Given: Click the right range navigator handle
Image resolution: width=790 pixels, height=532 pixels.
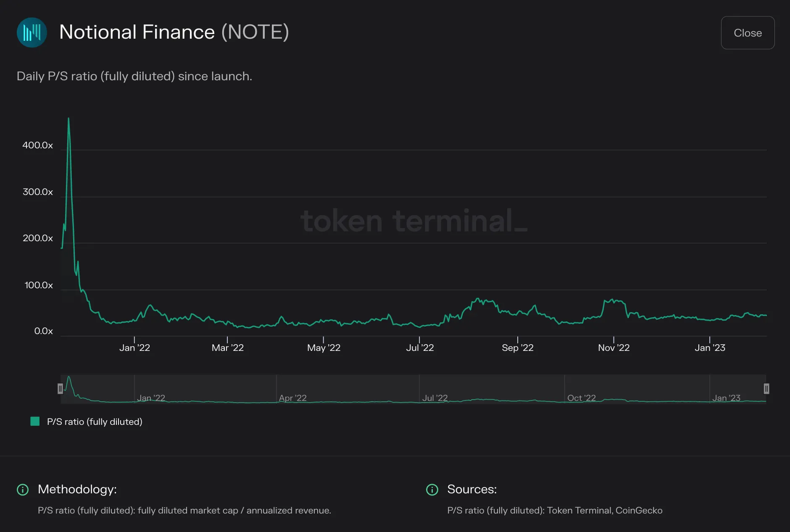Looking at the screenshot, I should (x=766, y=389).
